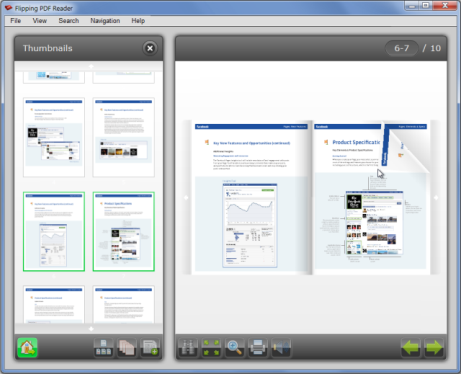Open the Navigation menu
Screen dimensions: 461x374
click(x=105, y=21)
